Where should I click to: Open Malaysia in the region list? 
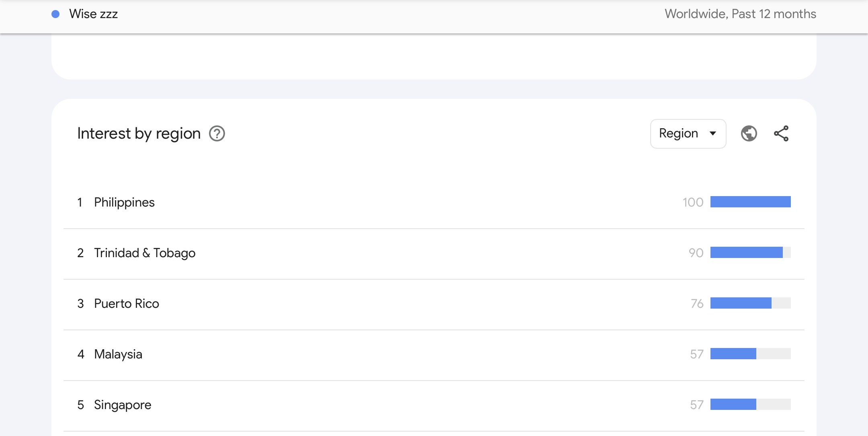click(434, 354)
